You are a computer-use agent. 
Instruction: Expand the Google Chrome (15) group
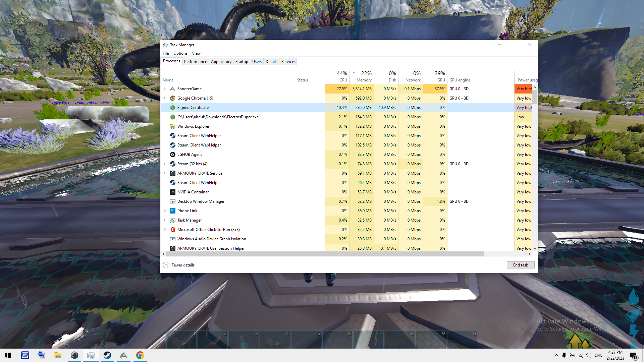[165, 98]
